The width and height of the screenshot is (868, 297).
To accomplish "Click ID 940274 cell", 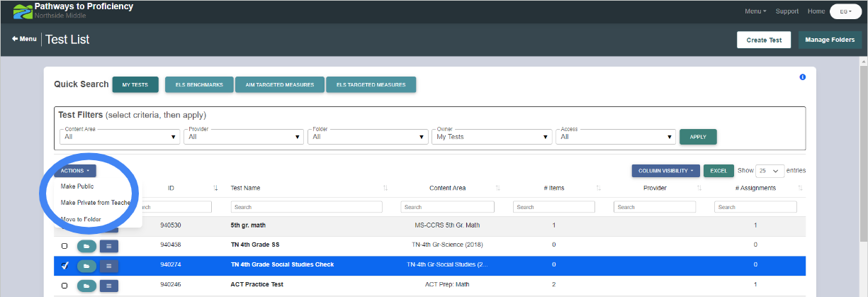I will tap(171, 265).
